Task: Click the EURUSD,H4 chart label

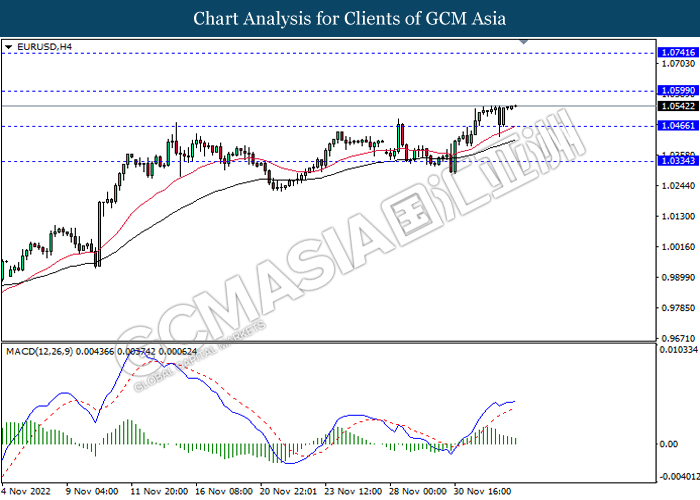Action: [x=44, y=47]
